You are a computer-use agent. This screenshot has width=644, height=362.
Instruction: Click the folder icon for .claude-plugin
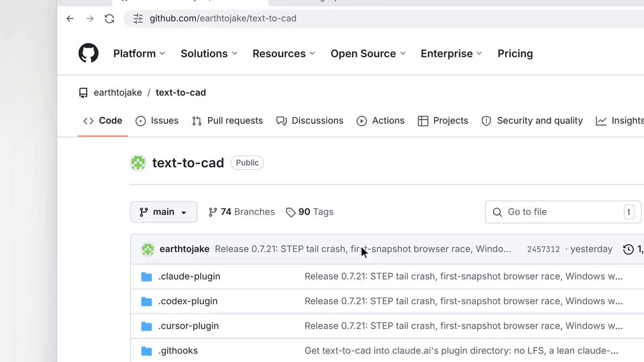[x=147, y=277]
